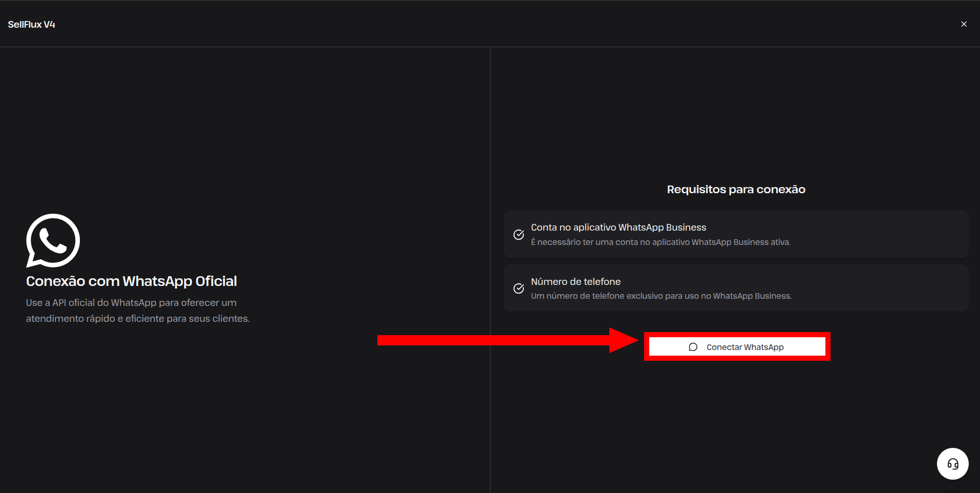This screenshot has height=493, width=980.
Task: Click the "Conexão com WhatsApp Oficial" title
Action: click(132, 281)
